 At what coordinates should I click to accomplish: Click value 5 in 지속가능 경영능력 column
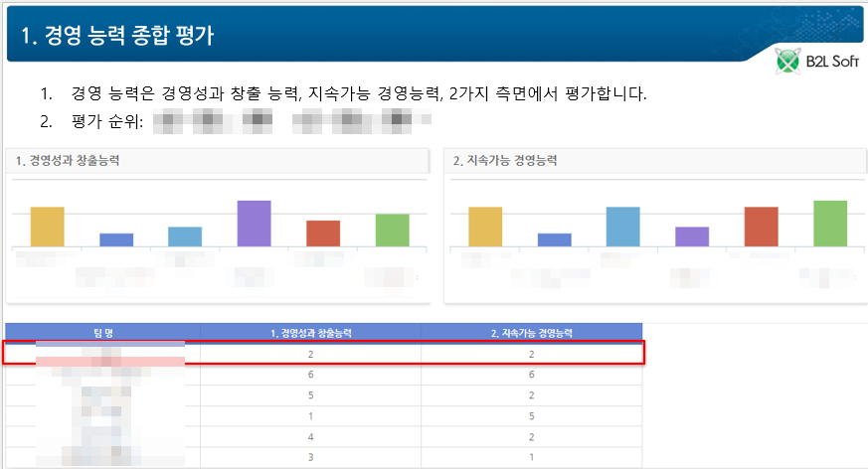click(531, 415)
